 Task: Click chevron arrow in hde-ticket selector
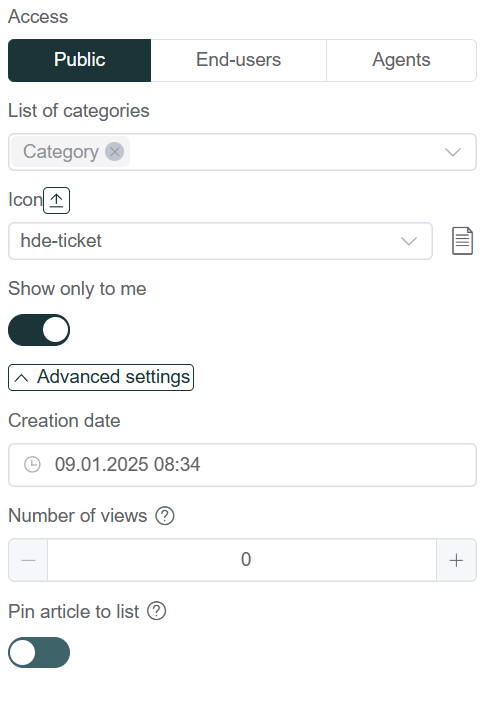coord(408,241)
